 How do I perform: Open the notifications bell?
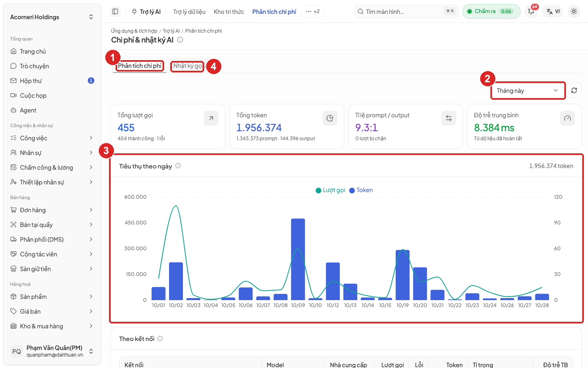pyautogui.click(x=531, y=11)
